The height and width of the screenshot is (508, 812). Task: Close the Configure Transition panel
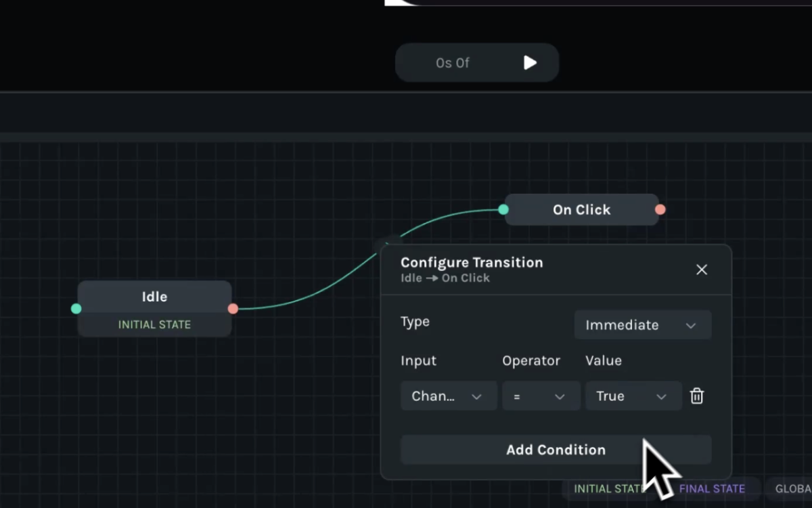tap(702, 270)
